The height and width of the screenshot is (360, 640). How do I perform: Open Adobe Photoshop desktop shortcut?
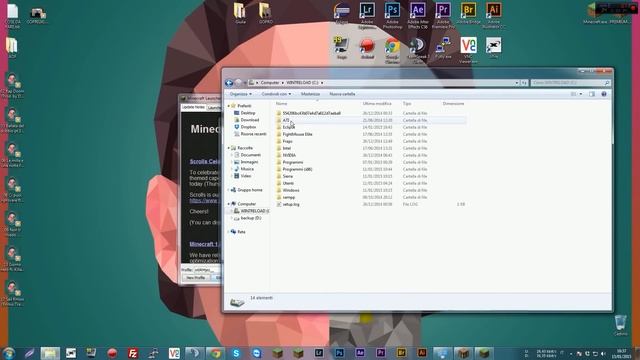(392, 16)
